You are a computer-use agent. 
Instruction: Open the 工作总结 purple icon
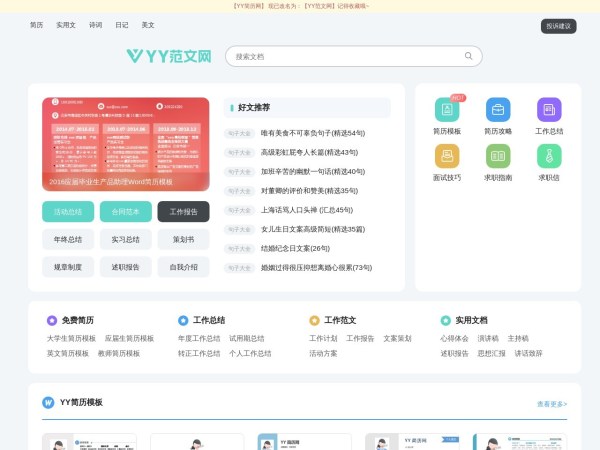tap(549, 109)
